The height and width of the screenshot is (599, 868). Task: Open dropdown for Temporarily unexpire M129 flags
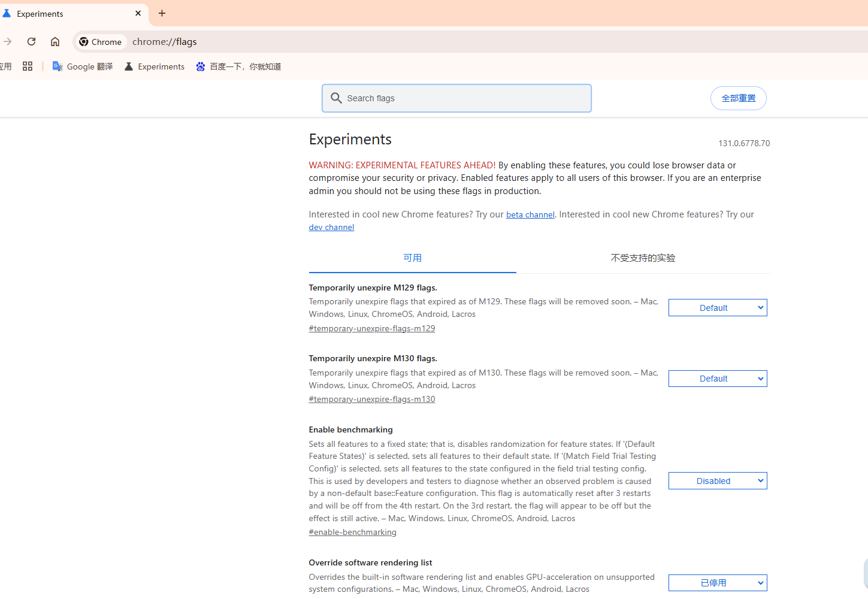718,308
